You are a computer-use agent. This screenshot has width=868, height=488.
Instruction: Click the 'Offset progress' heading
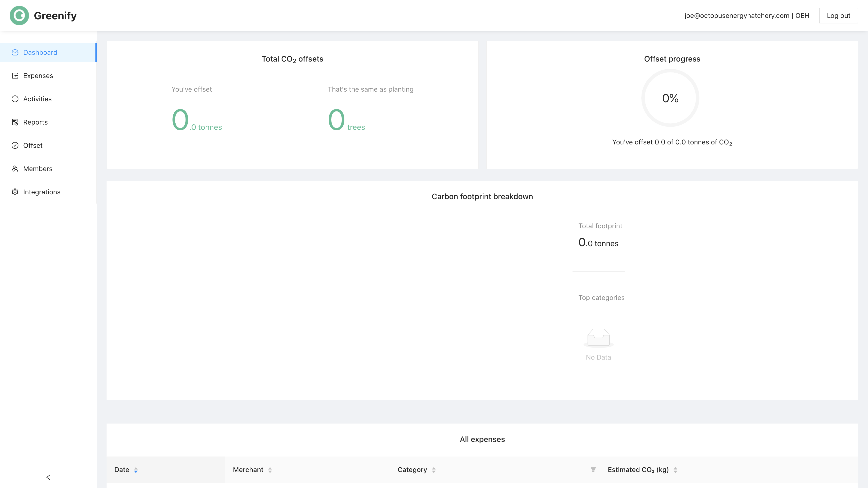672,59
